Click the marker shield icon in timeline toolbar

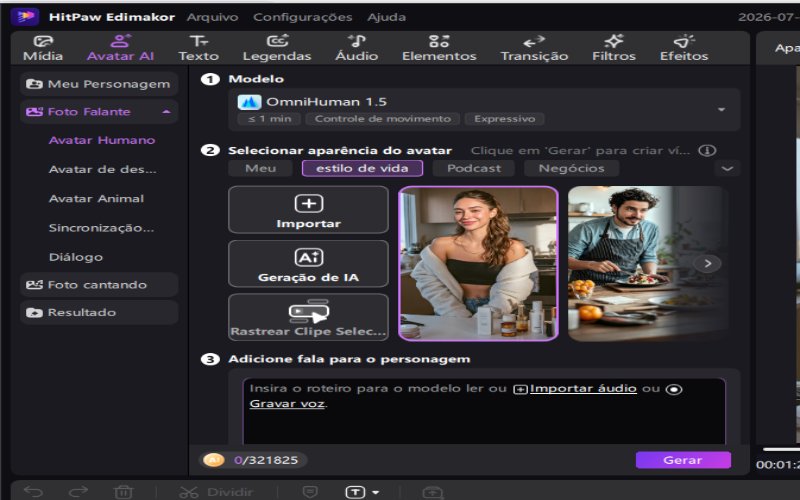(310, 492)
